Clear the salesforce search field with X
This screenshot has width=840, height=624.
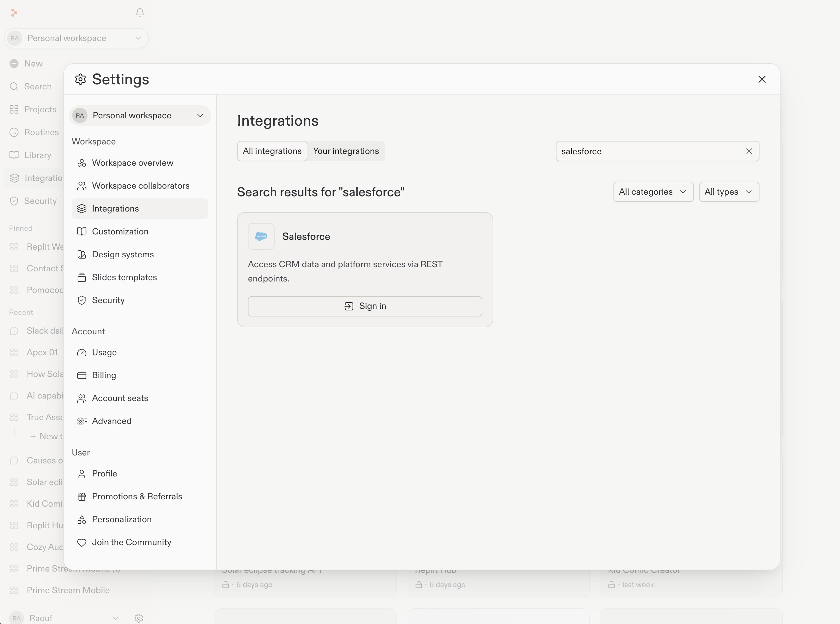pos(749,151)
